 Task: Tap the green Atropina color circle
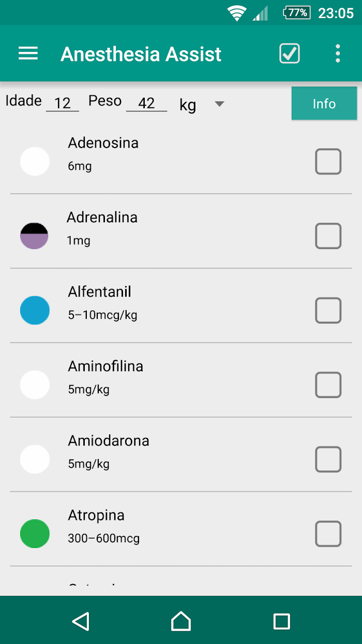(x=35, y=534)
